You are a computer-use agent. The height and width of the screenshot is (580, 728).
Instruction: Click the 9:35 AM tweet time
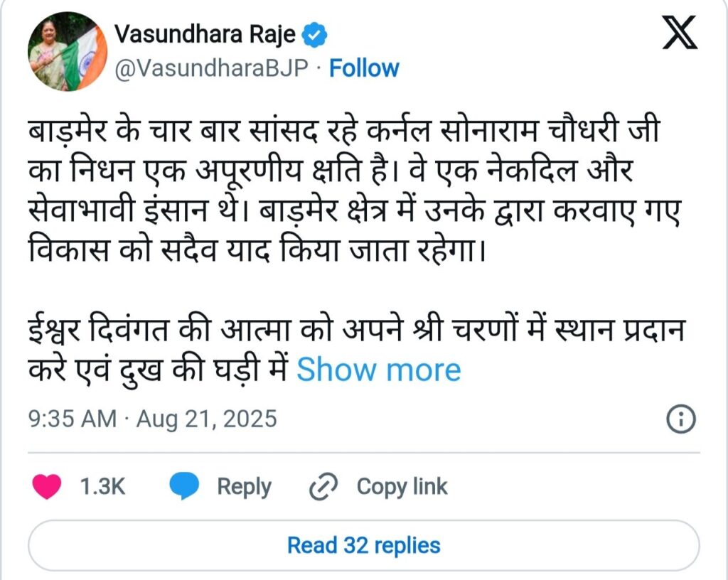[72, 419]
